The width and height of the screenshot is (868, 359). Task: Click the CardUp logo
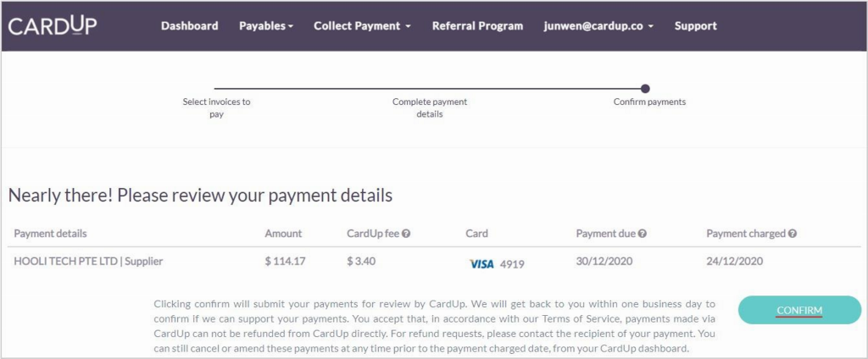point(53,25)
